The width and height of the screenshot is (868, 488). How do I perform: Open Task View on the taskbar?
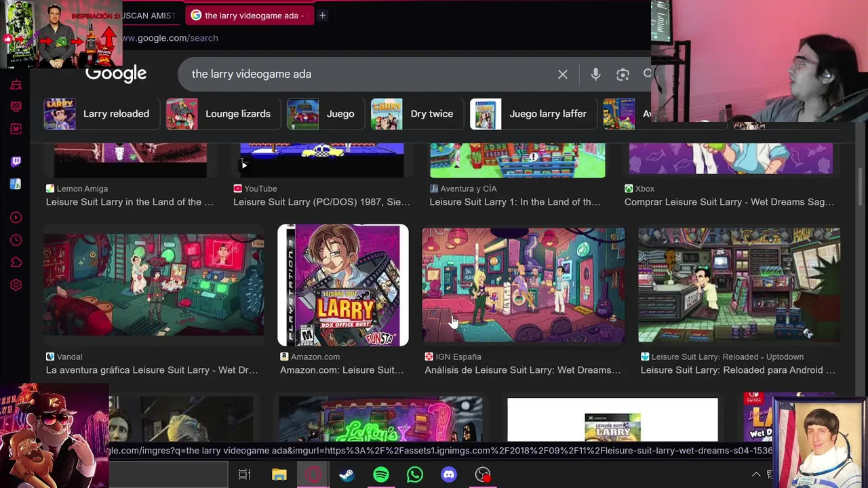pos(244,474)
